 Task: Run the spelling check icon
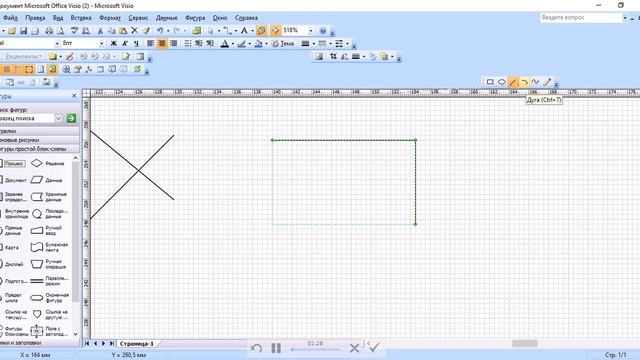tap(74, 31)
